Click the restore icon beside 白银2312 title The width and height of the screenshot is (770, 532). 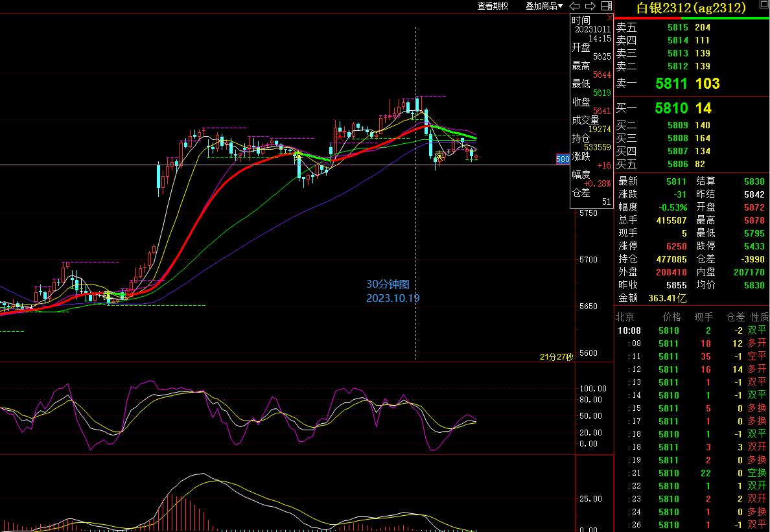[x=765, y=4]
